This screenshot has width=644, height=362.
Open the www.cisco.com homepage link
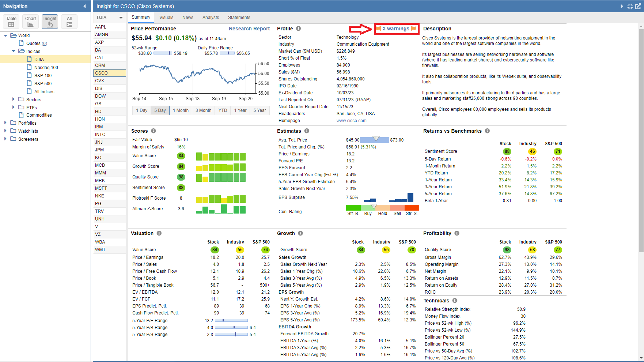click(351, 121)
